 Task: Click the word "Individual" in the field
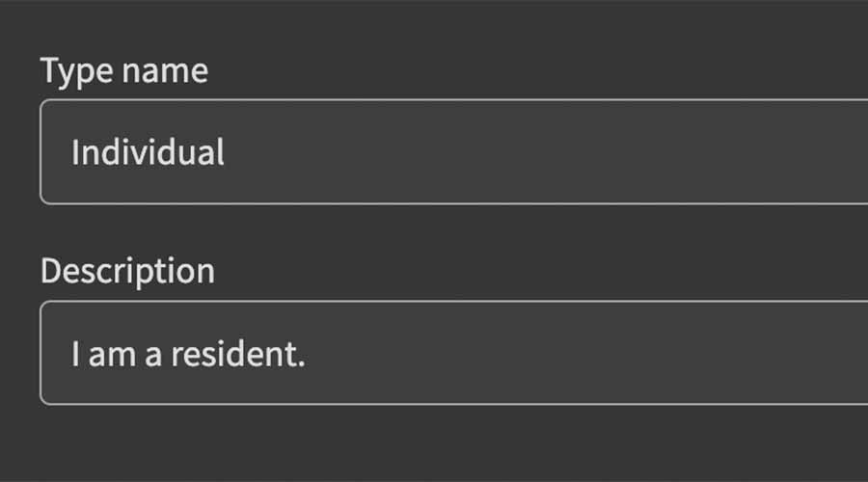148,152
